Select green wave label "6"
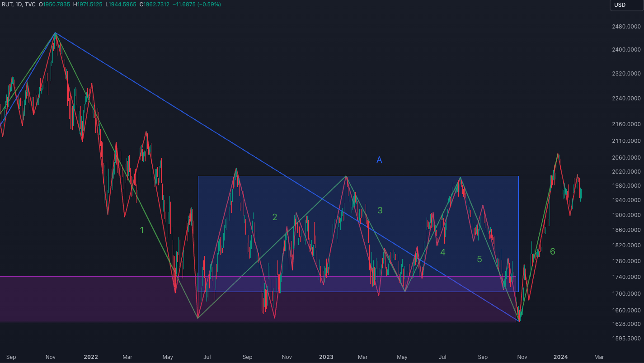The image size is (644, 363). click(552, 252)
